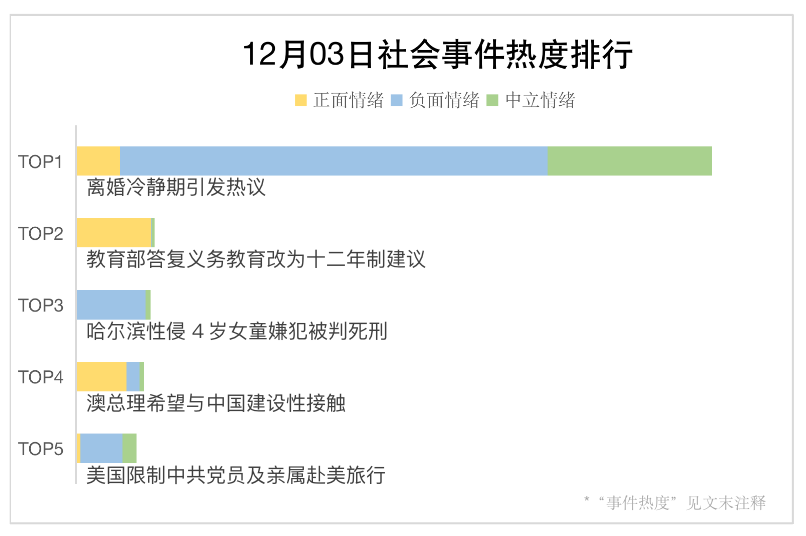Select the TOP1 axis label
This screenshot has width=806, height=536.
click(x=40, y=162)
